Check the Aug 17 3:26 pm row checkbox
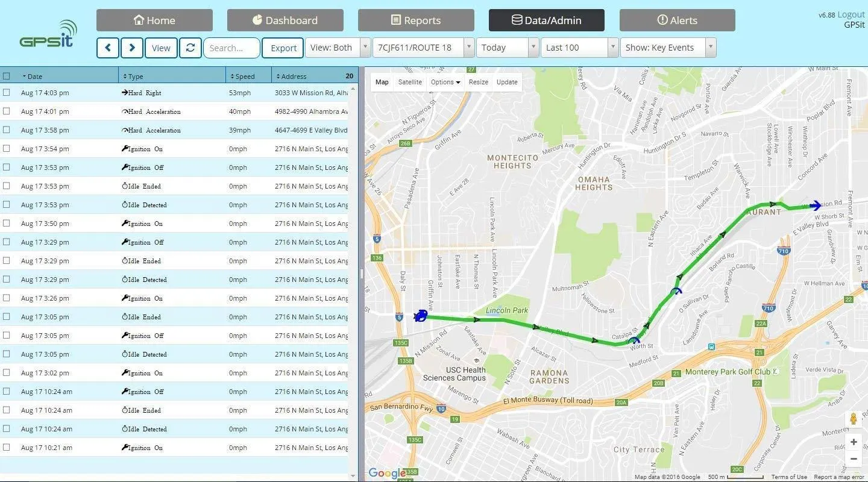868x482 pixels. [x=7, y=298]
